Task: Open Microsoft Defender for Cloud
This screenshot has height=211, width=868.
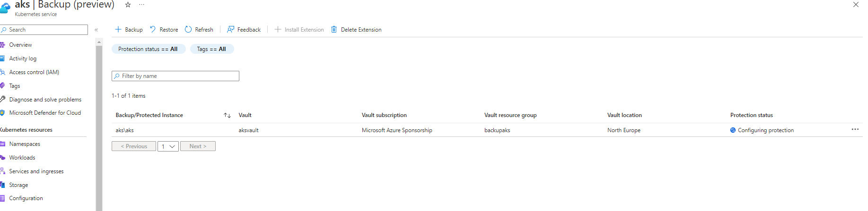Action: tap(45, 113)
